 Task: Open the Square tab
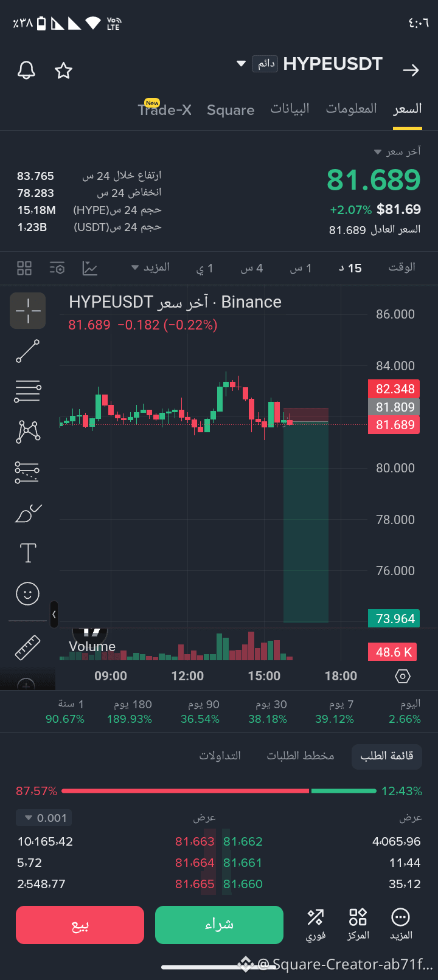coord(231,110)
